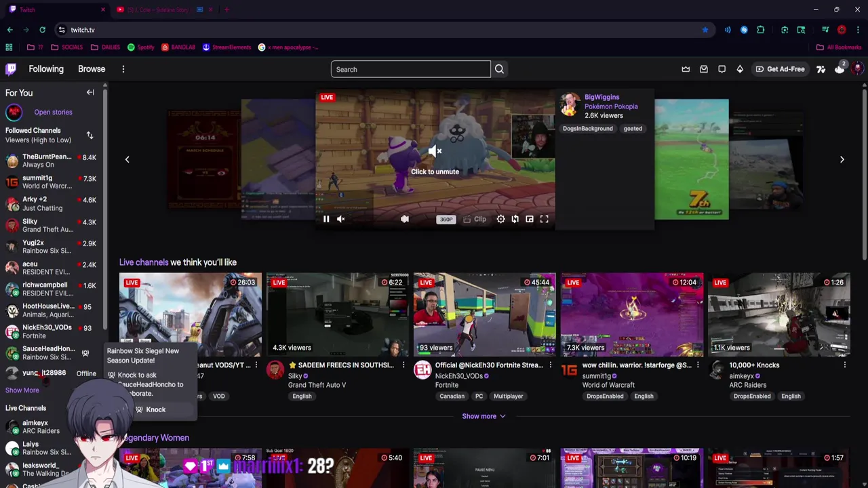
Task: Open the SOCIALS bookmark folder
Action: (x=66, y=47)
